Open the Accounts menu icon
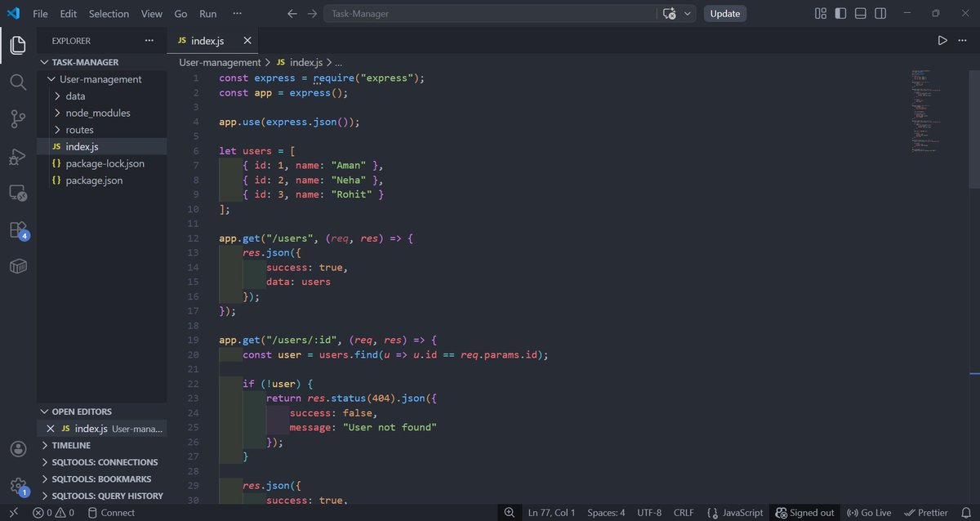The width and height of the screenshot is (980, 521). (x=18, y=449)
